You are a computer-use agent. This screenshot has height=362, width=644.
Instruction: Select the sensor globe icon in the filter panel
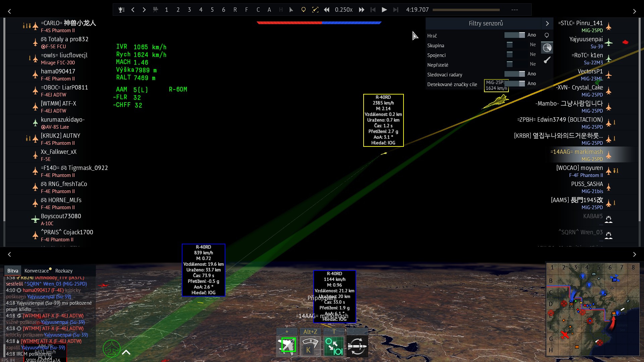547,48
